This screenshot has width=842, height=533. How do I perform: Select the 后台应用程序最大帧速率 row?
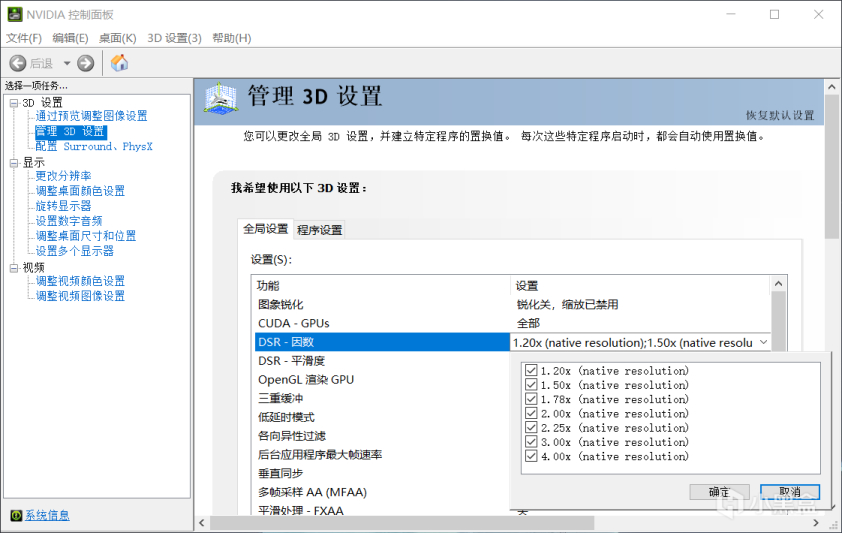click(x=381, y=455)
